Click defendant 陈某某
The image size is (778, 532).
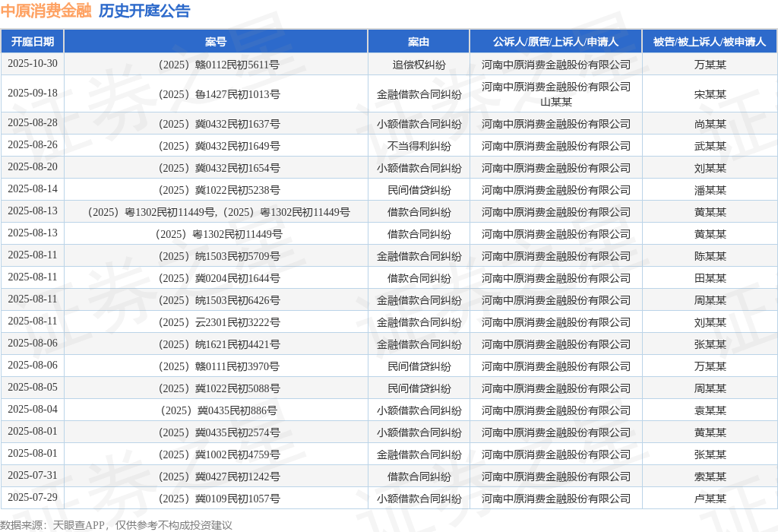tap(710, 256)
